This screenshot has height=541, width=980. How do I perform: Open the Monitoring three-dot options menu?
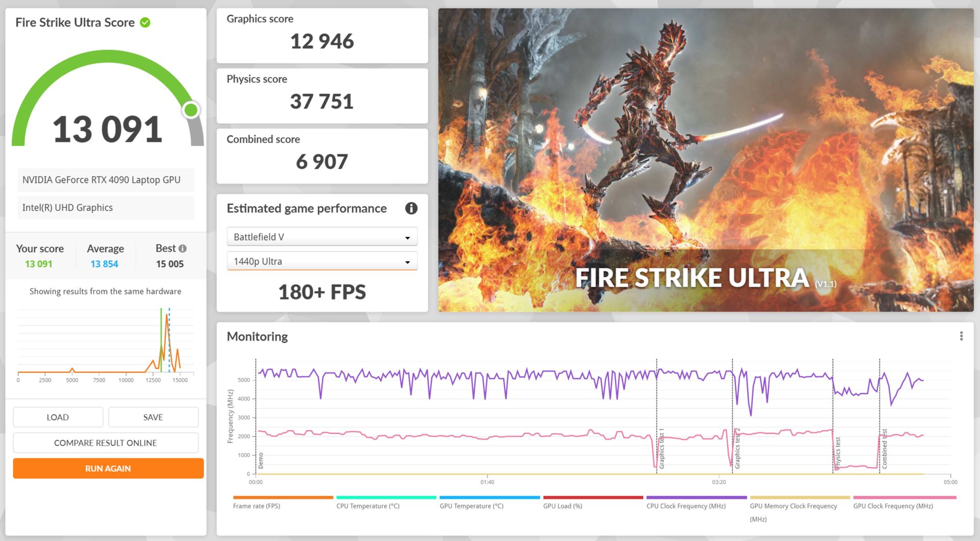pos(961,336)
